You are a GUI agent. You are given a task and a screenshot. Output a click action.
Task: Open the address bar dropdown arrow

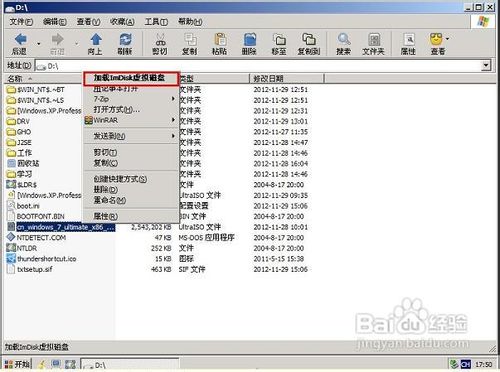486,65
